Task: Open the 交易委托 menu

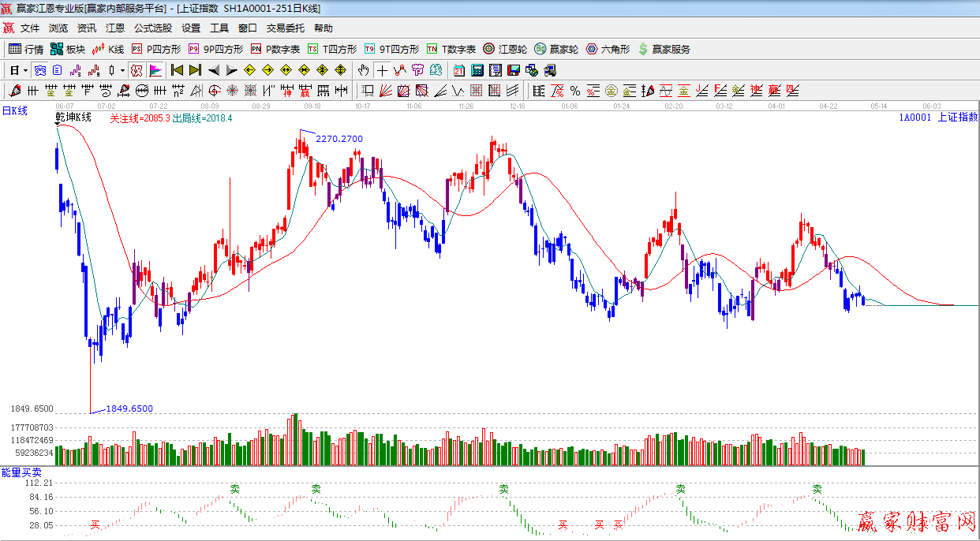Action: pyautogui.click(x=285, y=28)
